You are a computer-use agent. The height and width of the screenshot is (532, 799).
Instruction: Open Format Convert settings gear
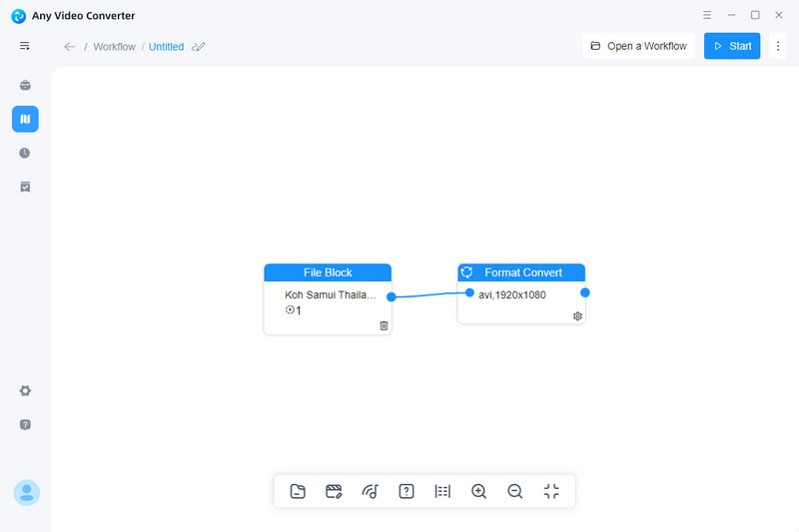tap(577, 315)
